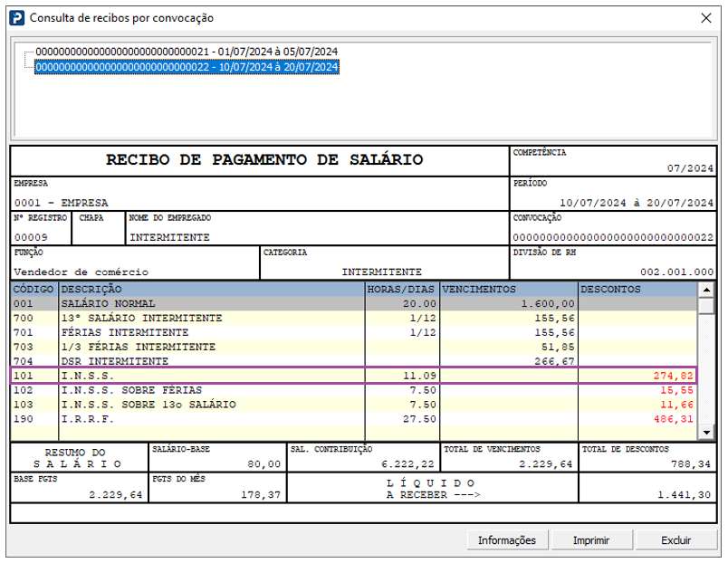Select the FÉRIAS INTERMITENTE row description
The image size is (728, 563).
coord(125,332)
